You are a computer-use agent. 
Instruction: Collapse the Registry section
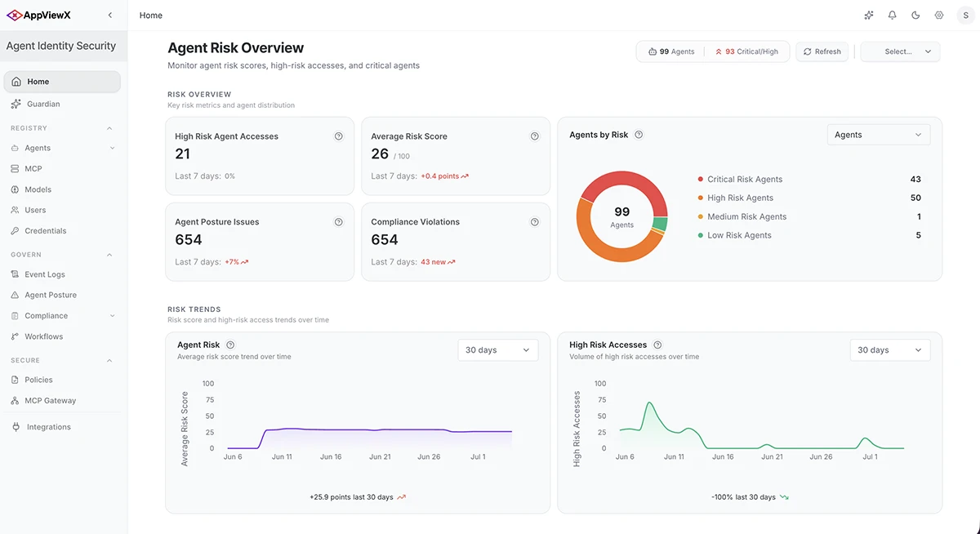(x=109, y=128)
